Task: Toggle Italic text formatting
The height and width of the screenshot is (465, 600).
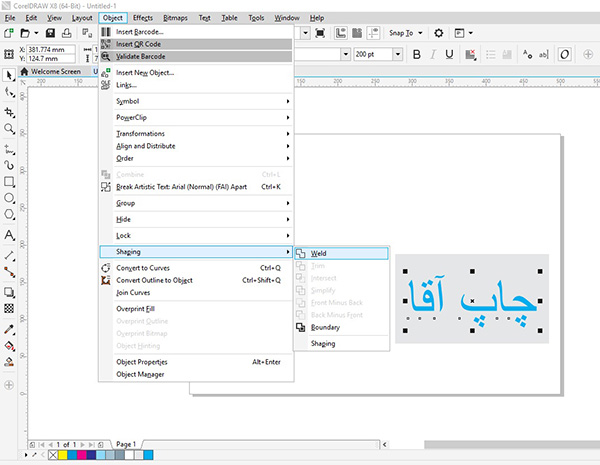Action: 433,54
